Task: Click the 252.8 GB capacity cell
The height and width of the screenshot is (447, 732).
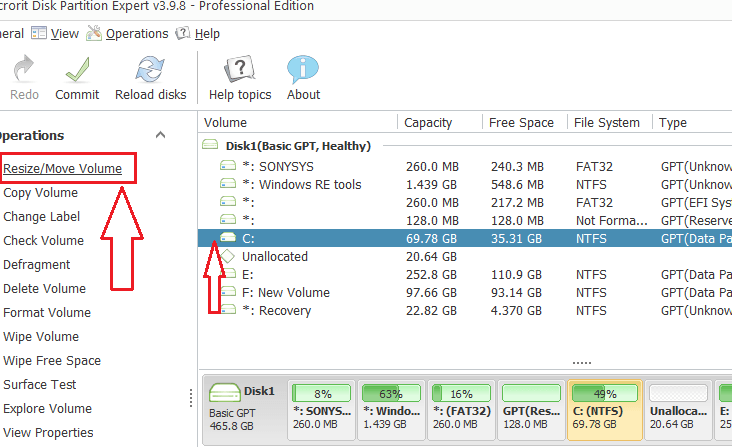Action: (431, 275)
